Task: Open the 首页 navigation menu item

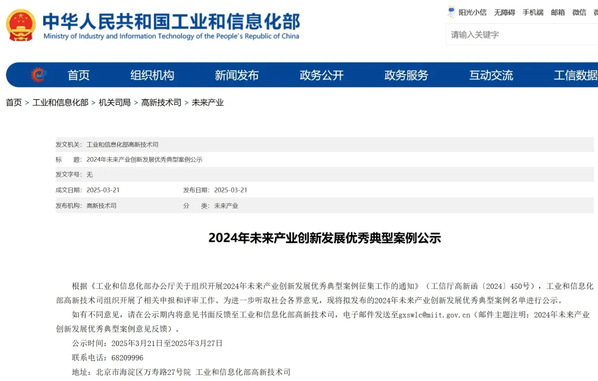Action: [79, 75]
